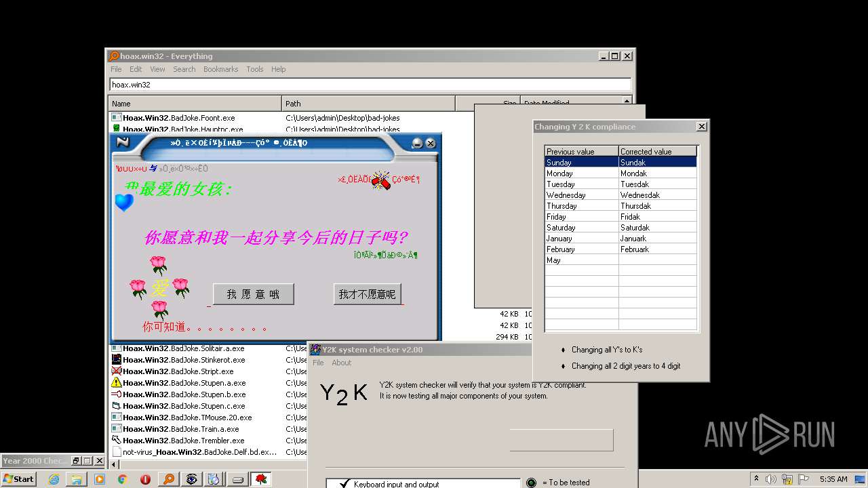Select Hoax.Win32.BadJoke.Train.a.exe file
The image size is (868, 488).
(x=180, y=429)
